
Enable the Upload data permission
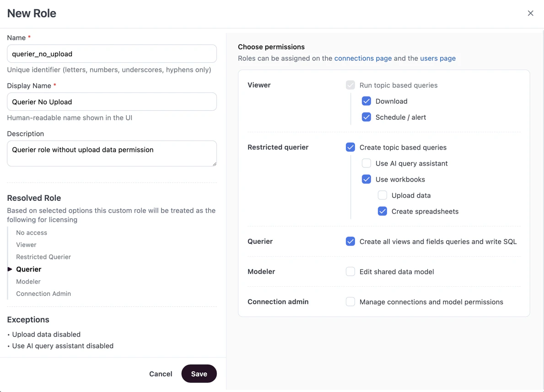382,195
